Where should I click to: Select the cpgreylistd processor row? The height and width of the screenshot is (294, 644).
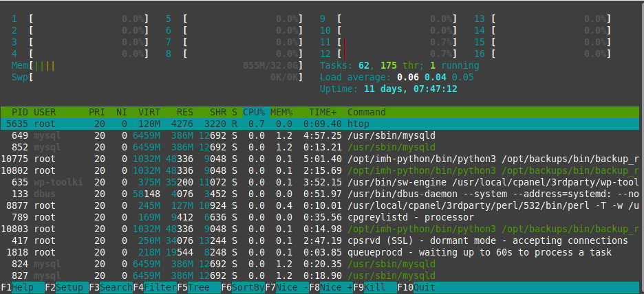coord(320,217)
